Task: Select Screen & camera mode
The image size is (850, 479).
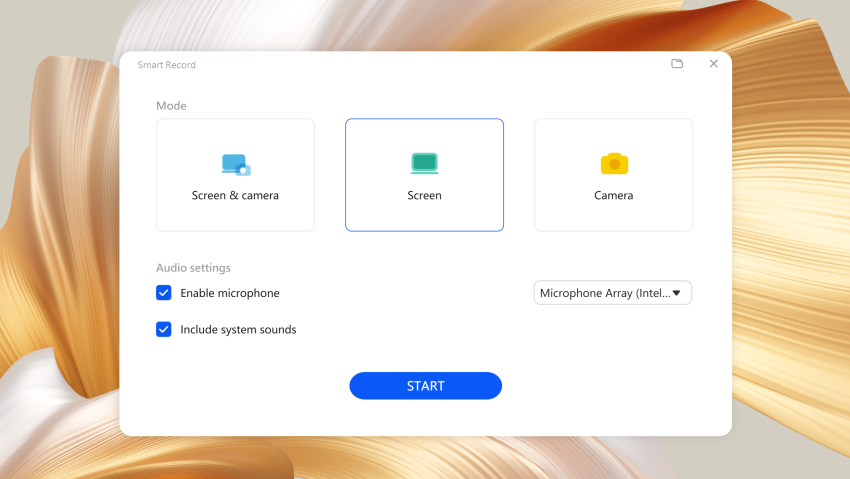Action: (235, 175)
